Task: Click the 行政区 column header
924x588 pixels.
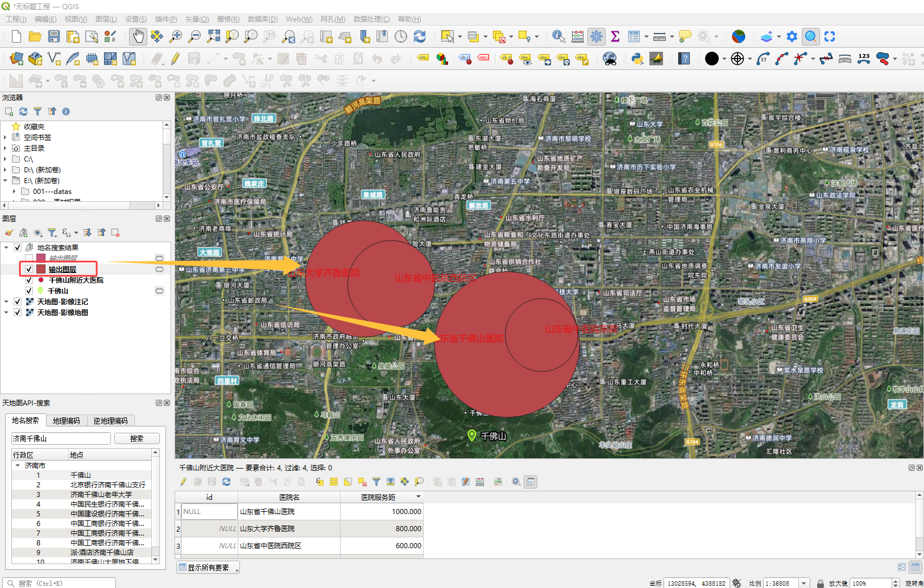Action: pos(40,454)
